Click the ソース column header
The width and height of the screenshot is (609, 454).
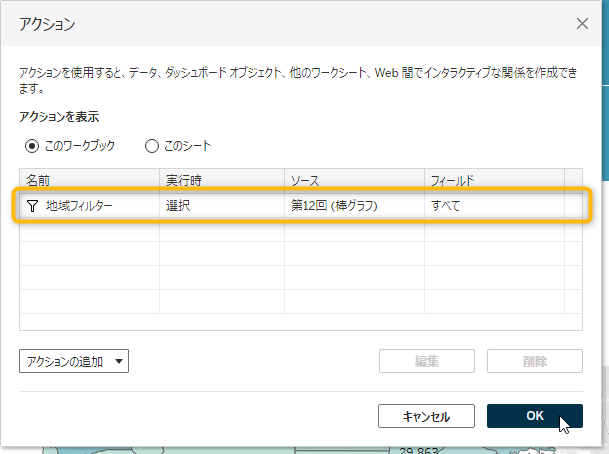[x=354, y=179]
